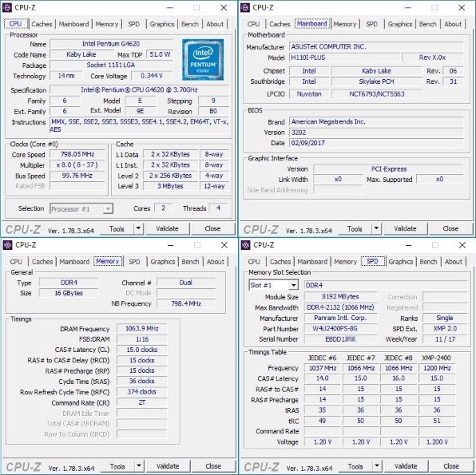The image size is (476, 475).
Task: Click the memory Size value 16 GBytes
Action: pyautogui.click(x=69, y=293)
